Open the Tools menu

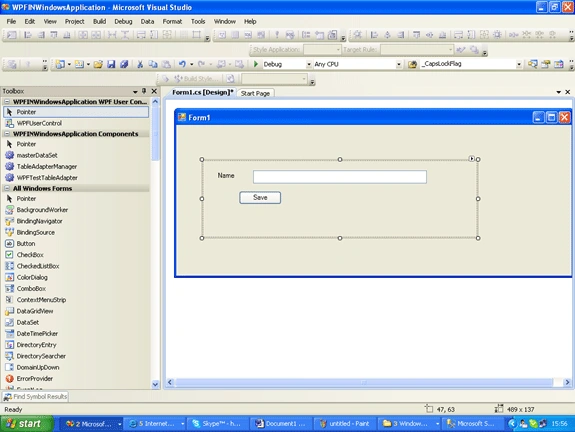coord(198,22)
